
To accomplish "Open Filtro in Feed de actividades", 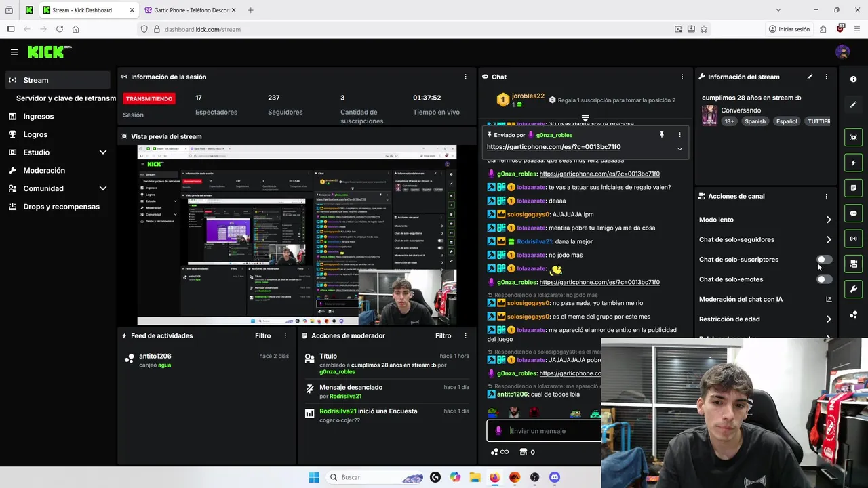I will pos(262,335).
